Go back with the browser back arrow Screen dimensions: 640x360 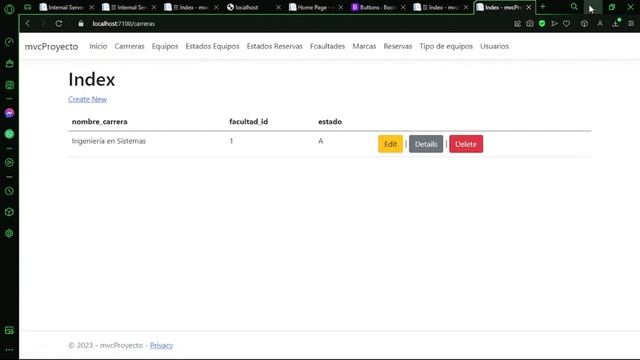pyautogui.click(x=28, y=24)
